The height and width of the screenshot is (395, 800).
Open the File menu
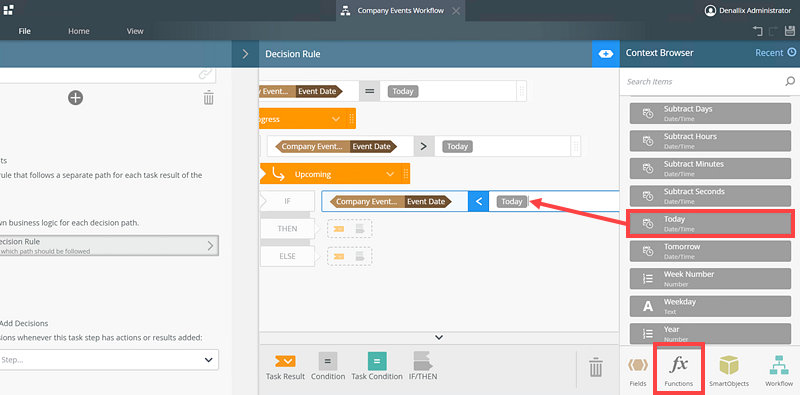pyautogui.click(x=24, y=31)
